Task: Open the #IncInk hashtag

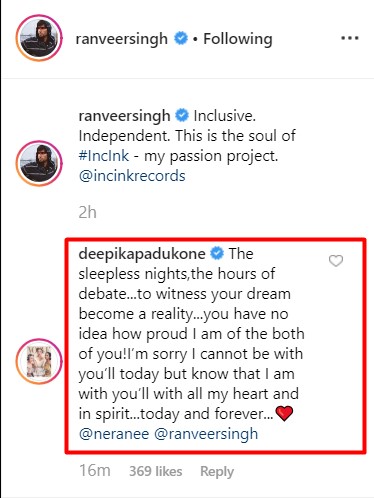Action: [x=104, y=156]
